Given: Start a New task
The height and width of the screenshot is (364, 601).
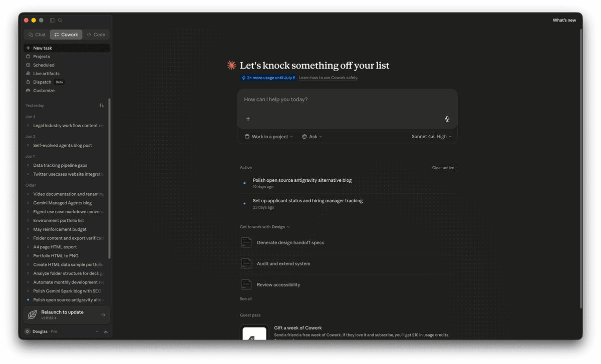Looking at the screenshot, I should pos(67,48).
